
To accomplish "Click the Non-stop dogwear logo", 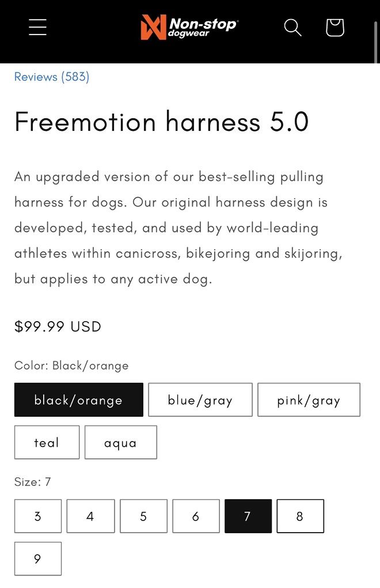I will 189,27.
